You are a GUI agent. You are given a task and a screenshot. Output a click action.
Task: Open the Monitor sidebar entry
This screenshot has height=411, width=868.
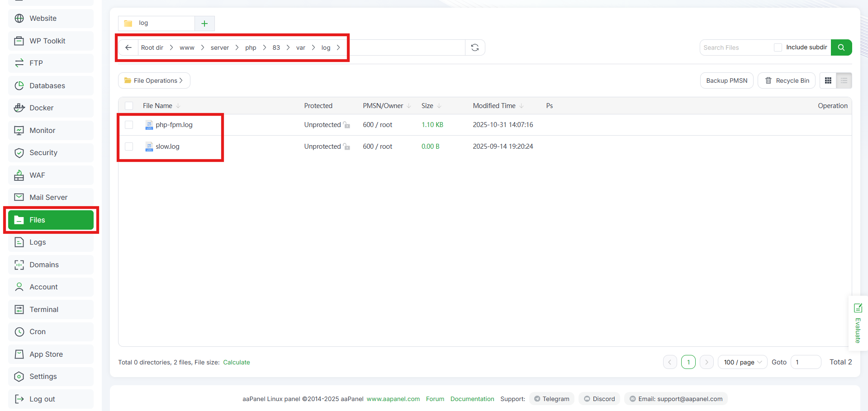click(x=51, y=130)
